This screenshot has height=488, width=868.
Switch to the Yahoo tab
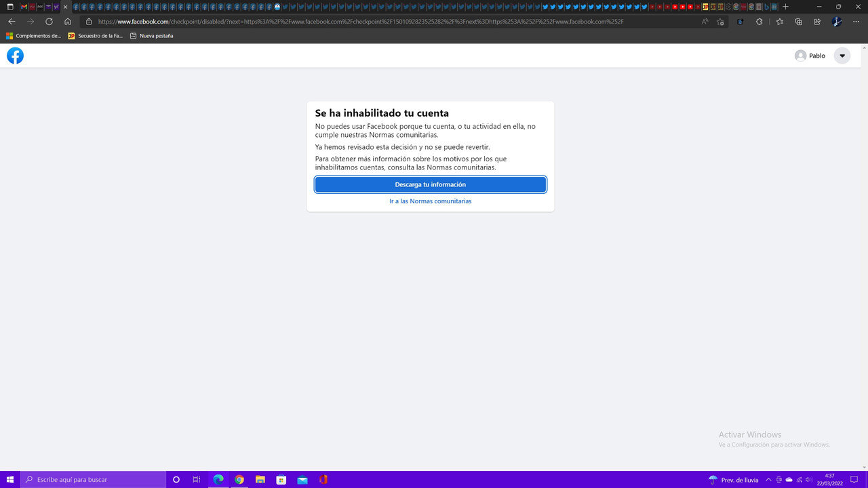coord(56,7)
